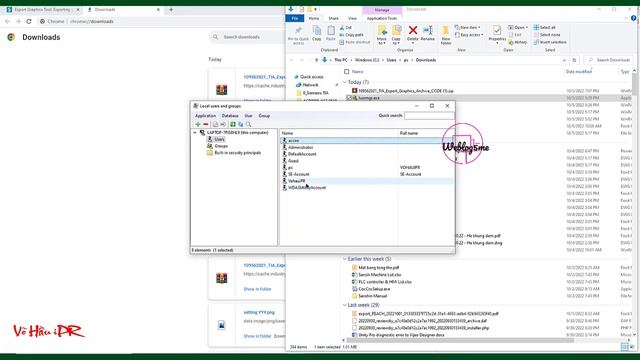
Task: Open the Application menu in Local users and groups
Action: coord(205,116)
